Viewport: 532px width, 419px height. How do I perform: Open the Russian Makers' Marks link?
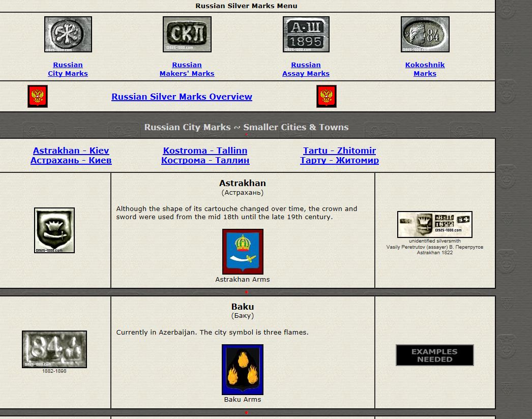(187, 69)
